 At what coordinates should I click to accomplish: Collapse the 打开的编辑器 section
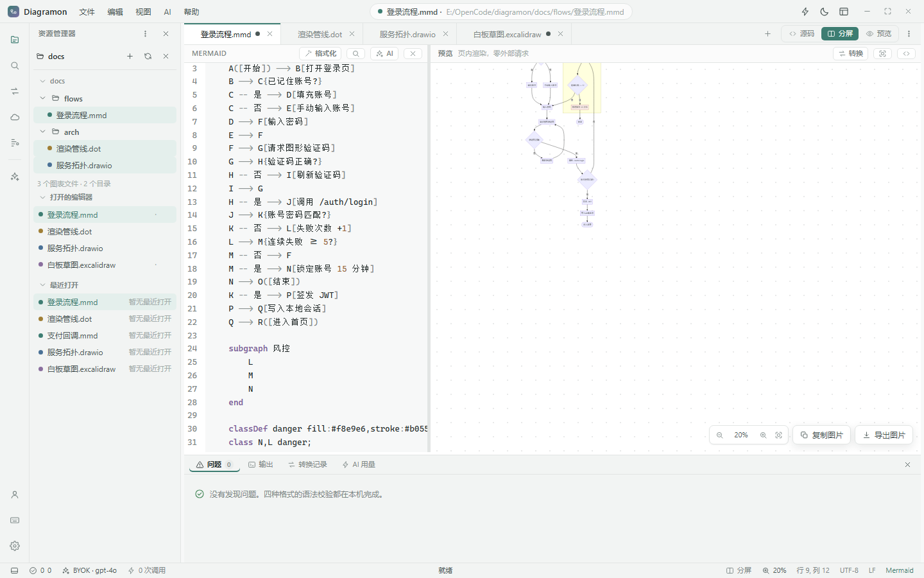[42, 197]
